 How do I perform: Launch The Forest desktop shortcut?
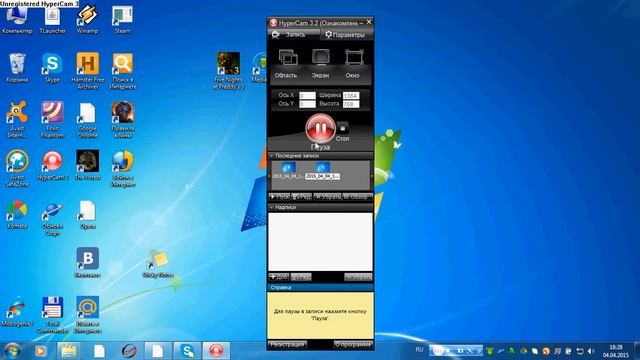pos(87,165)
